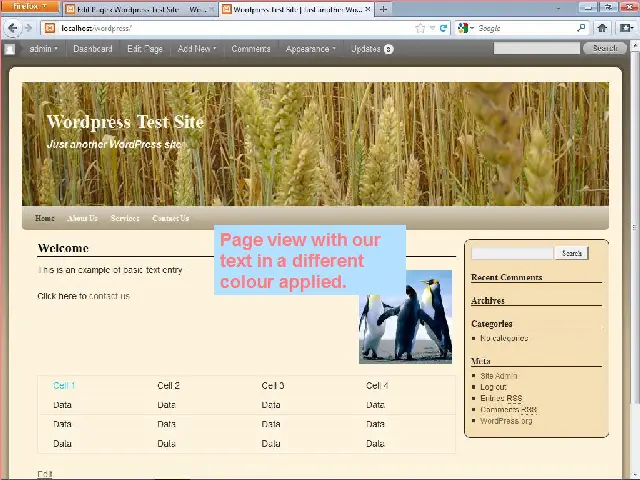Click the Meta sidebar heading
Screen dimensions: 640x480
tap(481, 361)
